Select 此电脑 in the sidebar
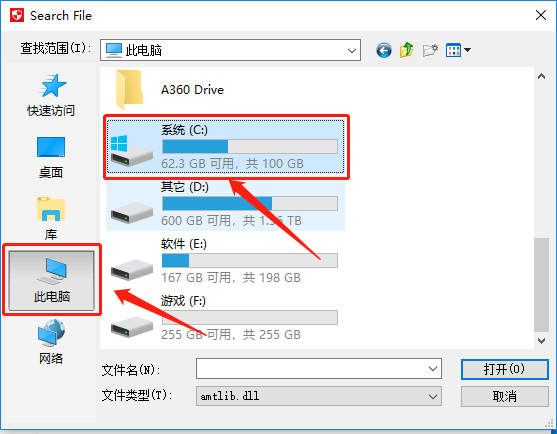This screenshot has width=557, height=434. click(x=52, y=280)
